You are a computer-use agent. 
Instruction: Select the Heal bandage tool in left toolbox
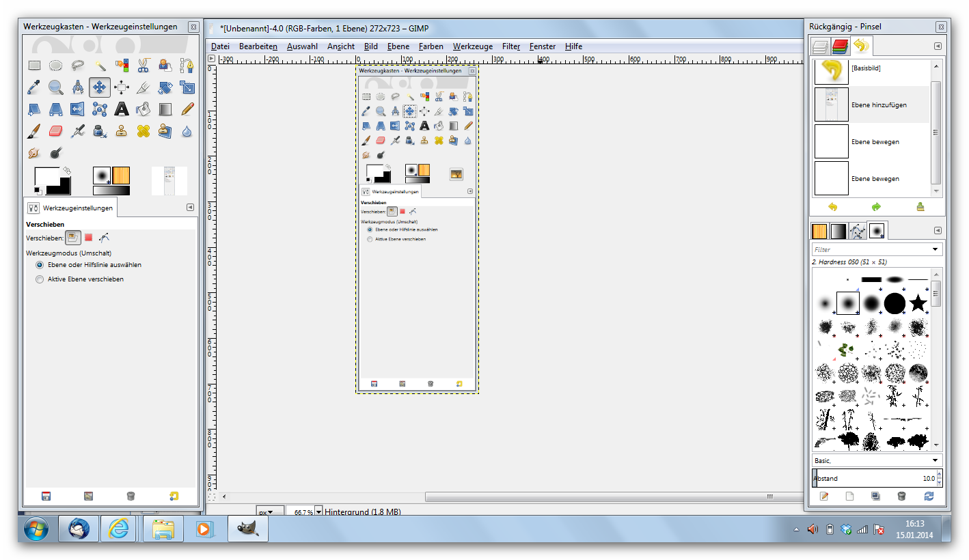pyautogui.click(x=144, y=131)
